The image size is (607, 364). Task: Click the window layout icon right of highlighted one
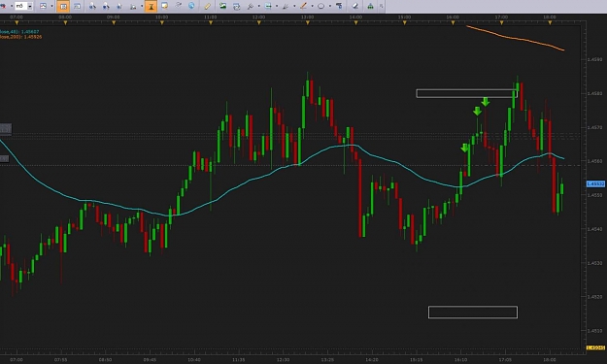(77, 6)
